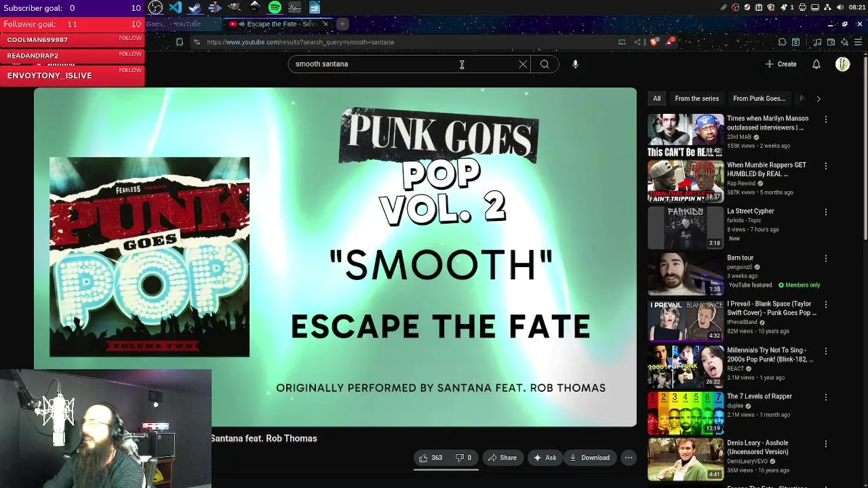Image resolution: width=868 pixels, height=488 pixels.
Task: Open the media control music note icon
Action: pos(818,42)
